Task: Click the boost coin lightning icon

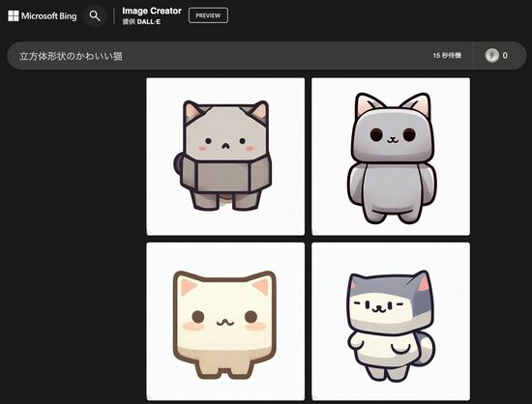Action: 492,56
